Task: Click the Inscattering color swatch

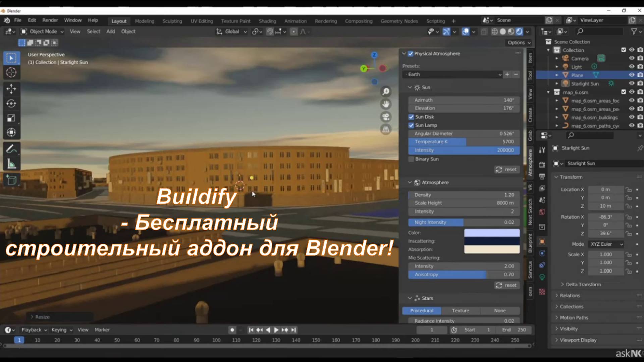Action: pyautogui.click(x=492, y=241)
